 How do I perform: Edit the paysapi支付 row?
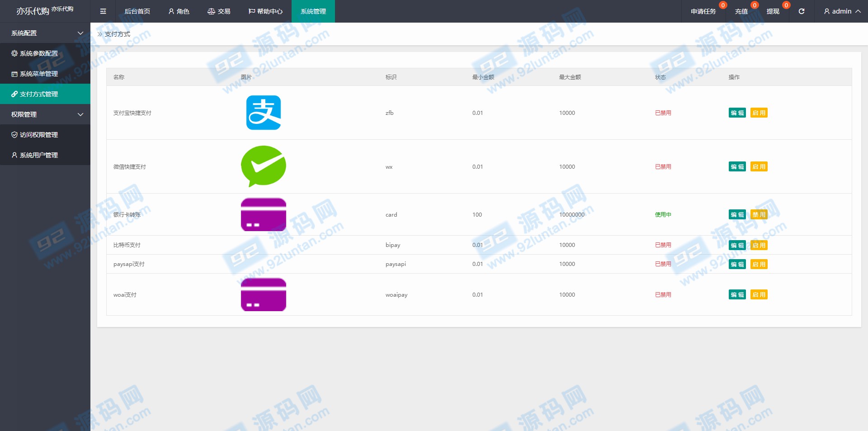737,264
